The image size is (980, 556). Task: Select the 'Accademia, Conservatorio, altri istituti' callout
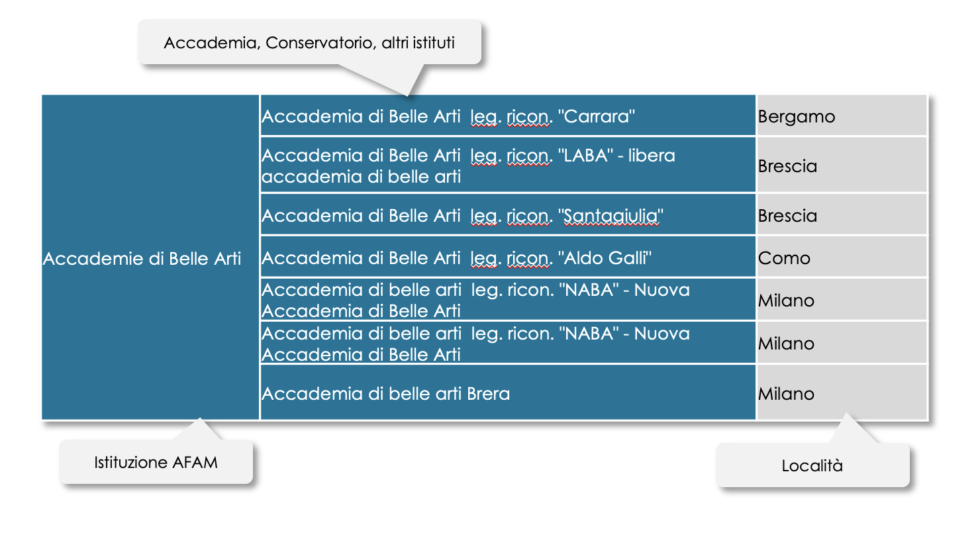309,43
